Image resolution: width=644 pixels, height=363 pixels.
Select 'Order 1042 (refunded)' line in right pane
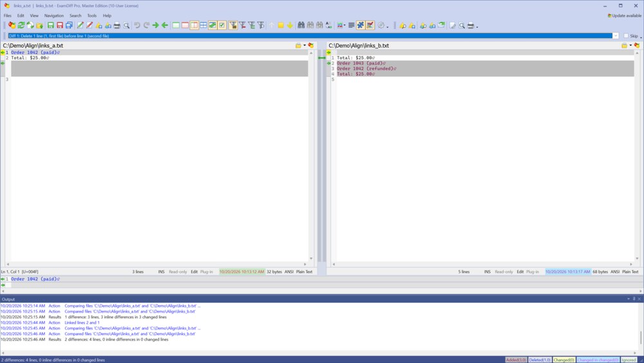[x=366, y=68]
